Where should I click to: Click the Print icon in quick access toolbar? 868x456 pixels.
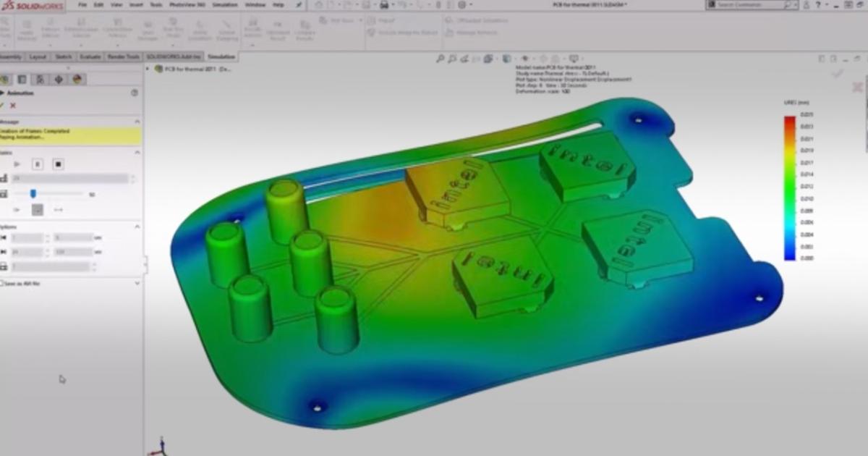384,5
